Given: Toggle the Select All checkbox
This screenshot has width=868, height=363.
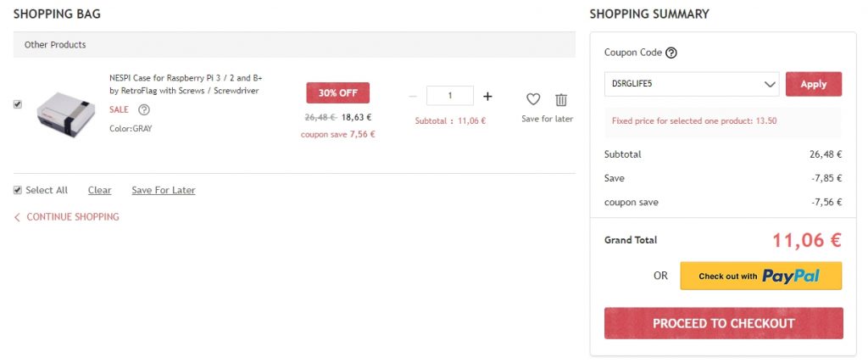Looking at the screenshot, I should point(18,190).
